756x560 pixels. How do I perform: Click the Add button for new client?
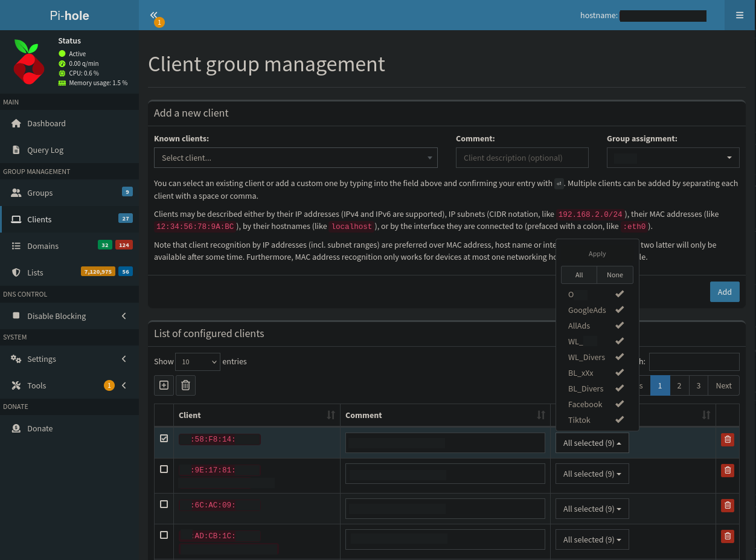point(725,292)
